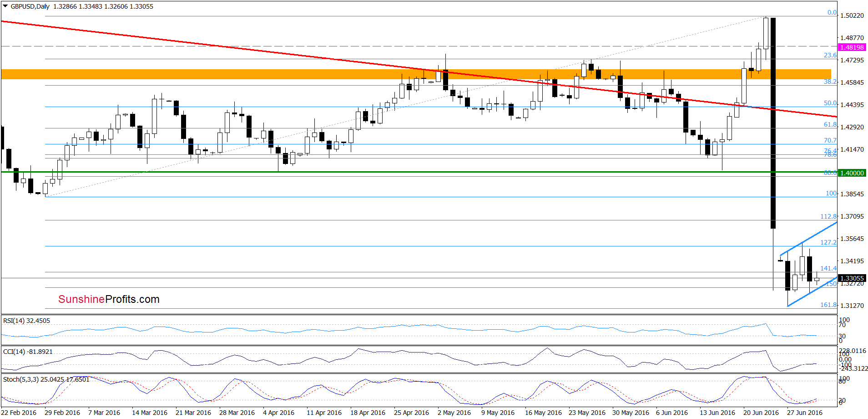
Task: Select the current price label 1.33055
Action: pos(852,278)
